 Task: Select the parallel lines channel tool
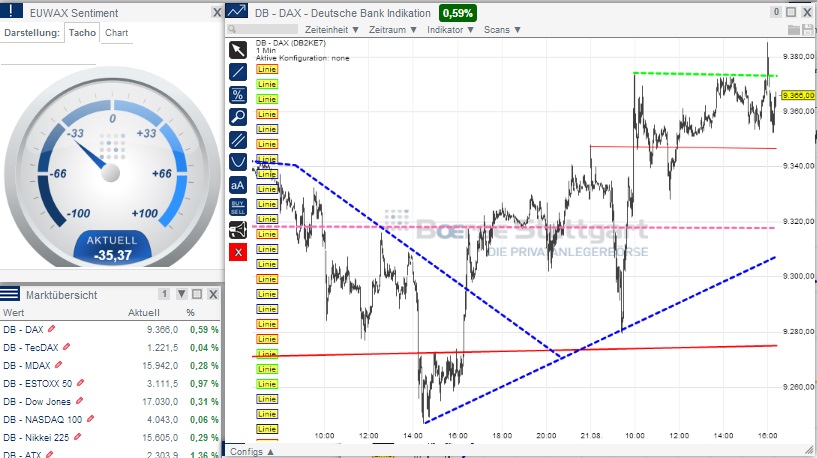point(238,140)
